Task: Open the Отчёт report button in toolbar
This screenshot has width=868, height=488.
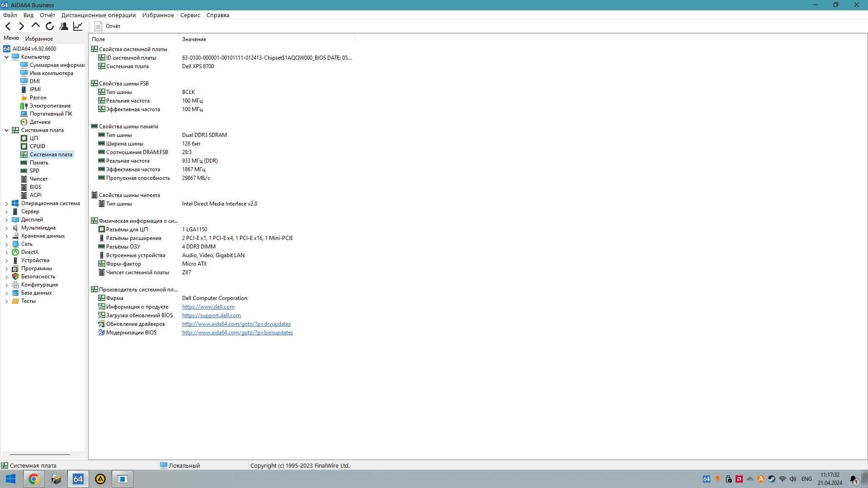Action: (108, 26)
